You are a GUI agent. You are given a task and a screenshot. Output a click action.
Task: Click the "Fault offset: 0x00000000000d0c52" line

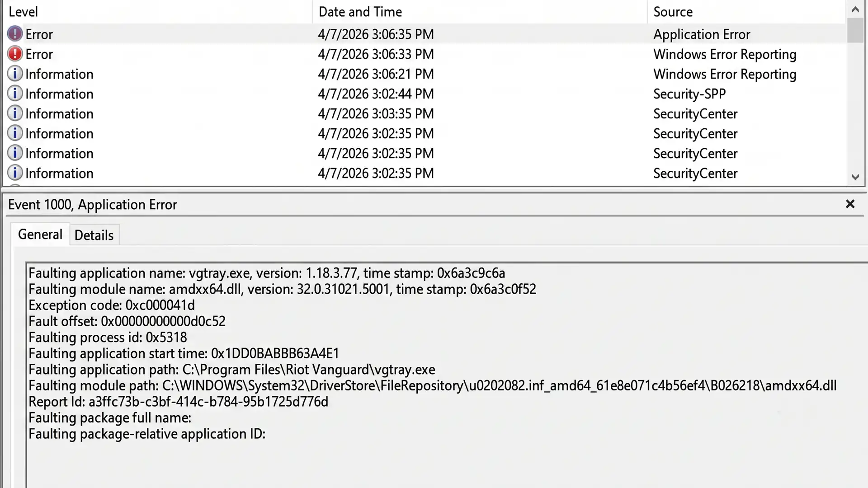click(127, 321)
